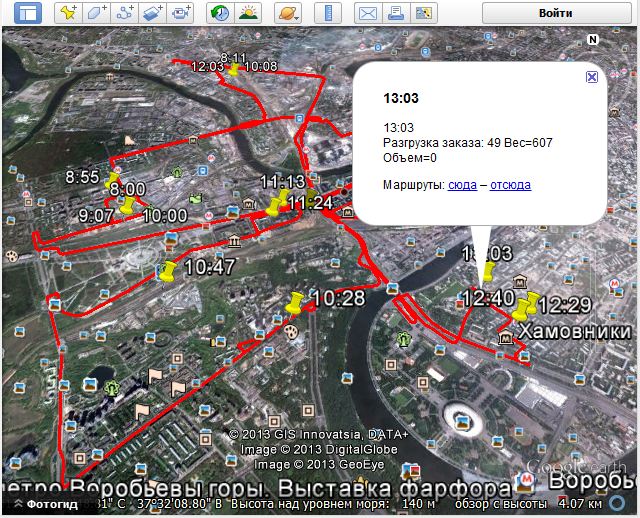The width and height of the screenshot is (640, 518).
Task: Select the Add Polygon tool
Action: [96, 13]
